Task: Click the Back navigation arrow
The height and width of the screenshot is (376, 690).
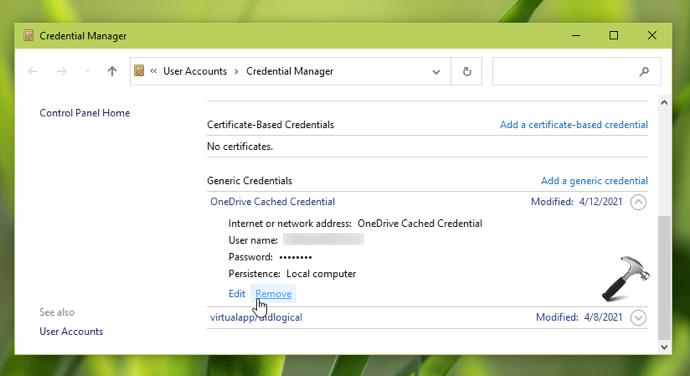Action: pos(33,71)
